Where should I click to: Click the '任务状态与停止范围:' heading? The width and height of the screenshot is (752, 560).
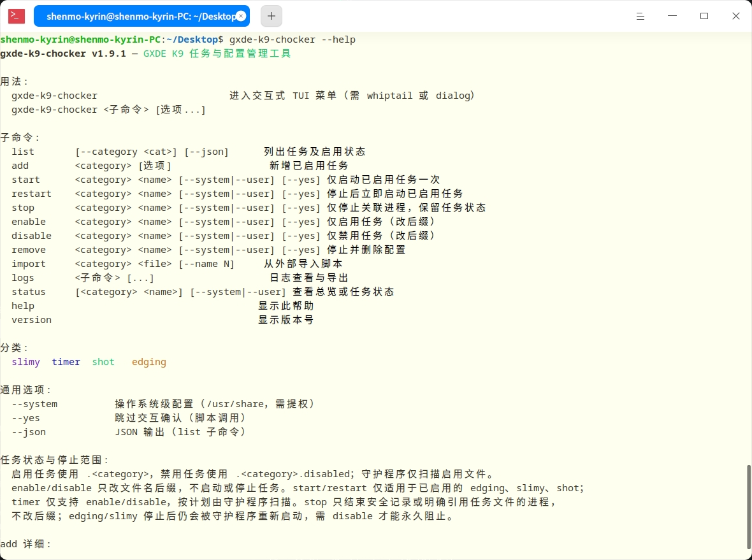[x=55, y=460]
